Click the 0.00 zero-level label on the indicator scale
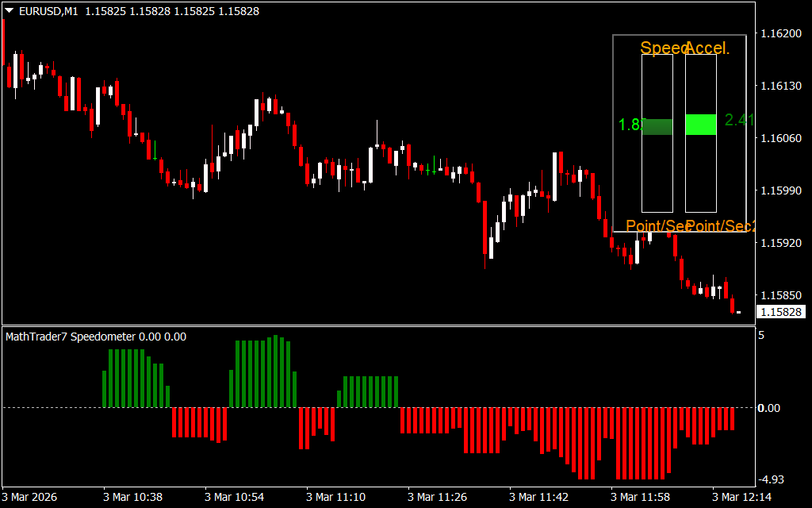This screenshot has height=508, width=812. [x=769, y=408]
